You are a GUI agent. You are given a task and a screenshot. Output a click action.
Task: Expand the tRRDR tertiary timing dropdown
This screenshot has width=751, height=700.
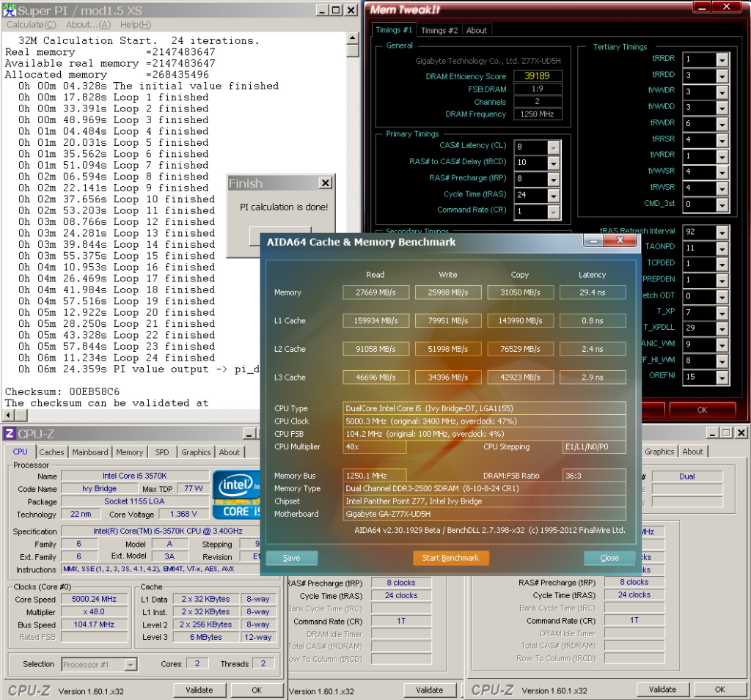click(x=721, y=59)
